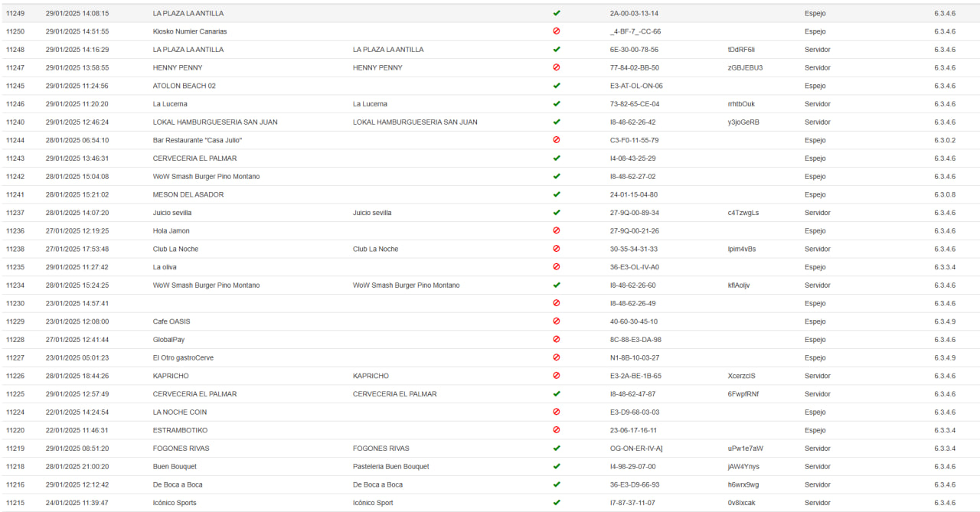This screenshot has height=512, width=980.
Task: Click the red blocked icon for El Otro gastroCerve
Action: 557,357
